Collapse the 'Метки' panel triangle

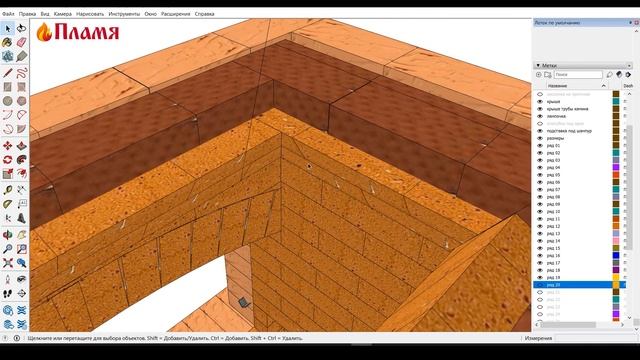click(538, 65)
